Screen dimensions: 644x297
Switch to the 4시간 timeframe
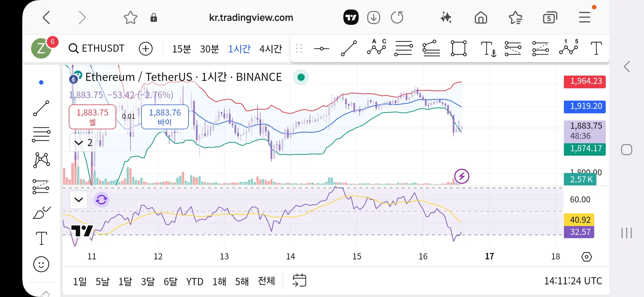270,49
